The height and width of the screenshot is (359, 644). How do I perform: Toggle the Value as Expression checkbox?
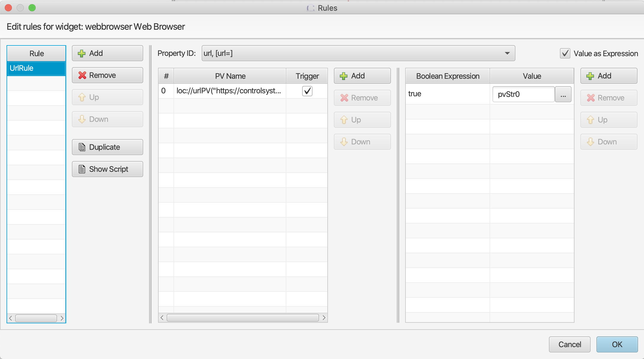pos(565,53)
